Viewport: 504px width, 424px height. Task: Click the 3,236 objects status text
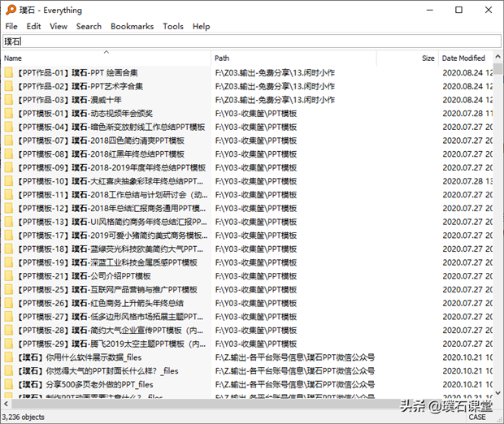[23, 417]
